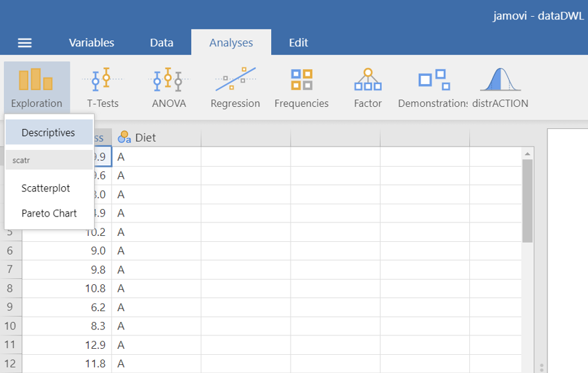Switch to the Edit tab
The image size is (588, 373).
tap(298, 42)
